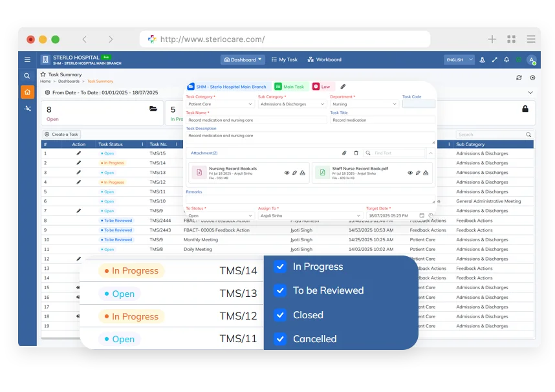Attach a file using the paperclip icon
The width and height of the screenshot is (555, 392).
point(344,153)
